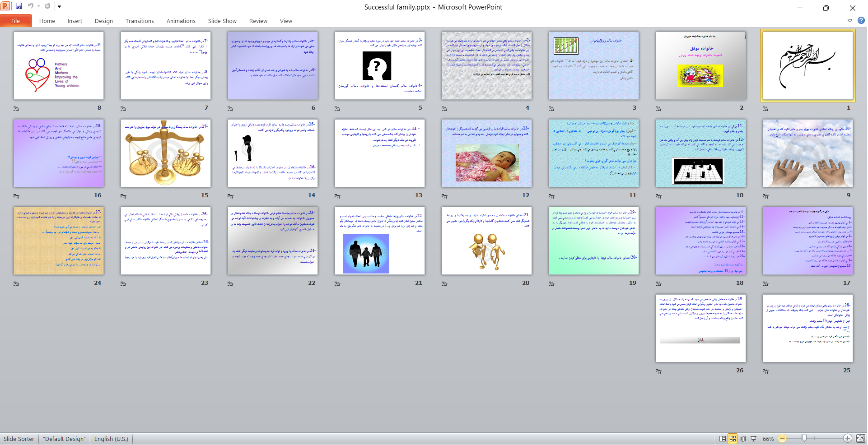Select slide 2 title thumbnail with cartoon family
The height and width of the screenshot is (445, 868).
pyautogui.click(x=701, y=65)
